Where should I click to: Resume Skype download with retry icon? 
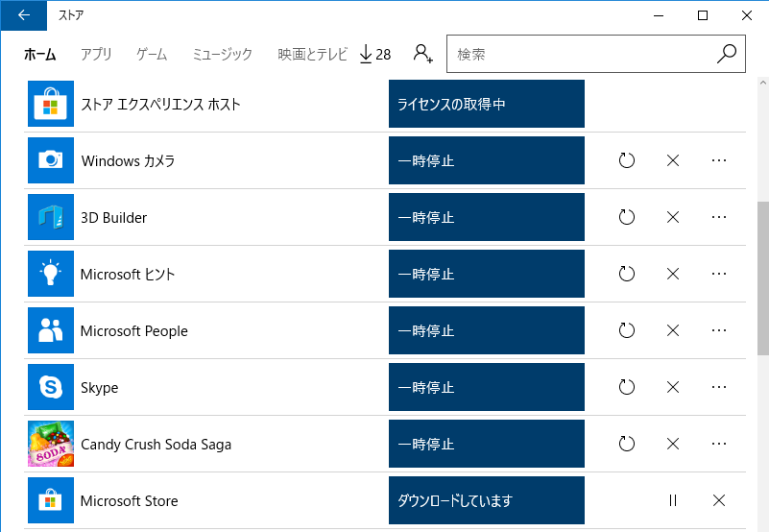pos(627,387)
